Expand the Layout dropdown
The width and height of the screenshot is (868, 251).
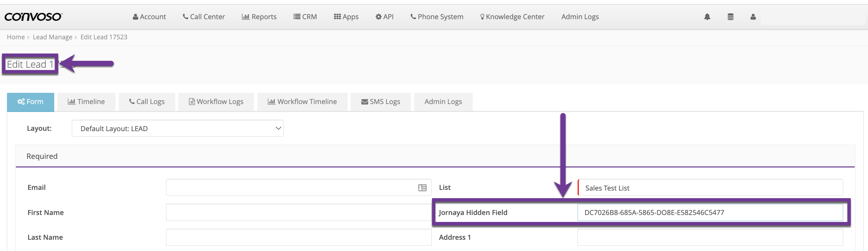pos(178,128)
